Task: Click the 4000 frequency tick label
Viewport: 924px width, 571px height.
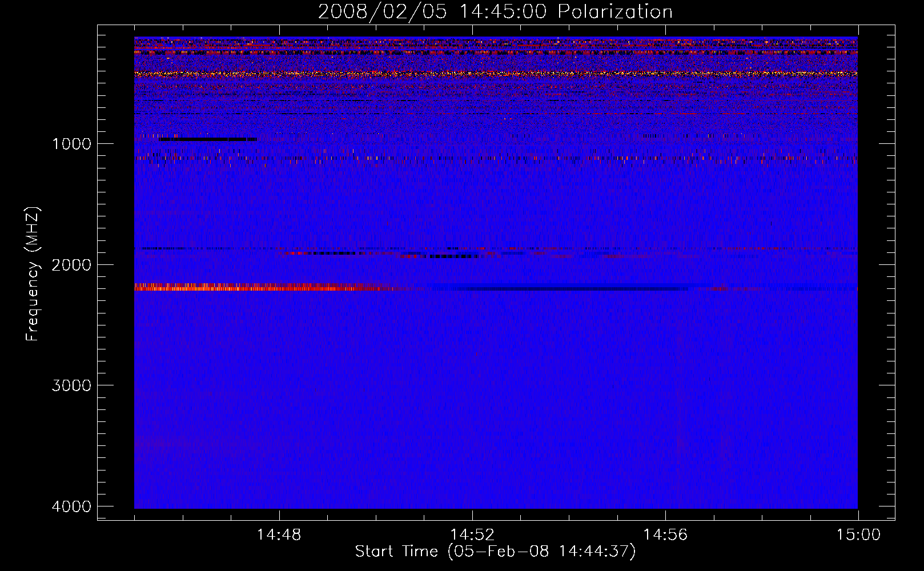Action: 71,506
